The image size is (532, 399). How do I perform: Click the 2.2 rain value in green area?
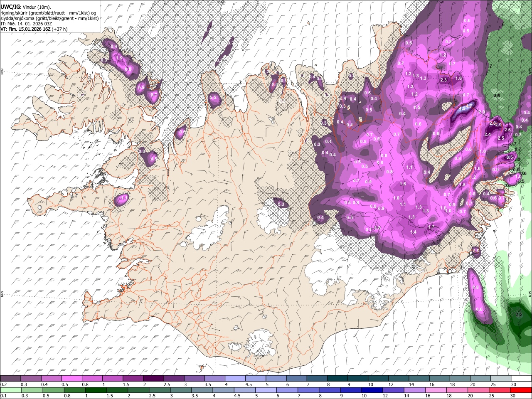click(x=518, y=315)
